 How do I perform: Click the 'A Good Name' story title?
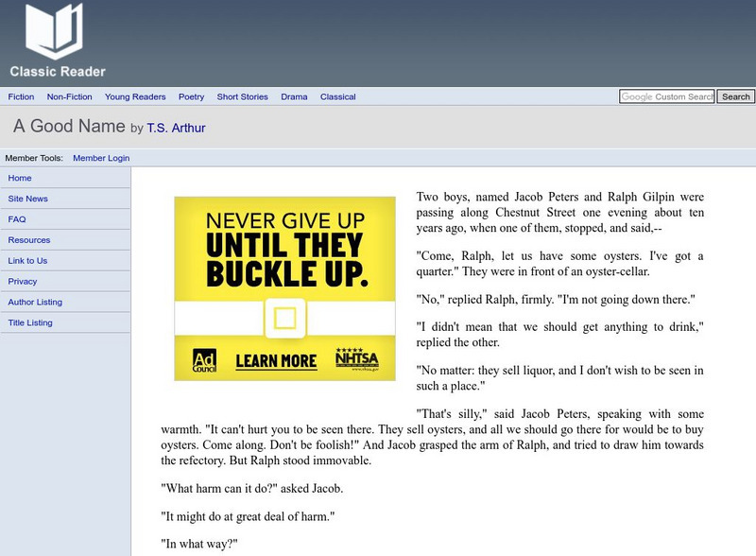pos(69,126)
